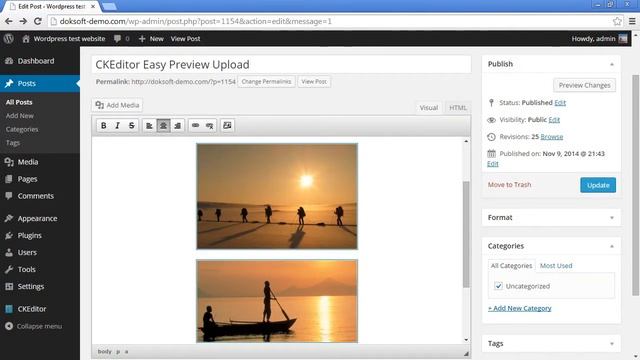Align text right in editor toolbar

(178, 125)
